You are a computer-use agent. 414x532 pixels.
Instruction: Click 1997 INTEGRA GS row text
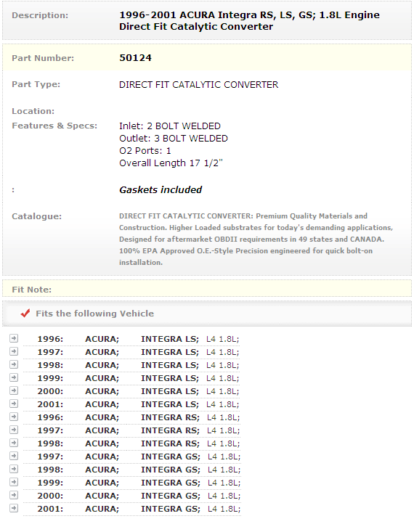[139, 457]
